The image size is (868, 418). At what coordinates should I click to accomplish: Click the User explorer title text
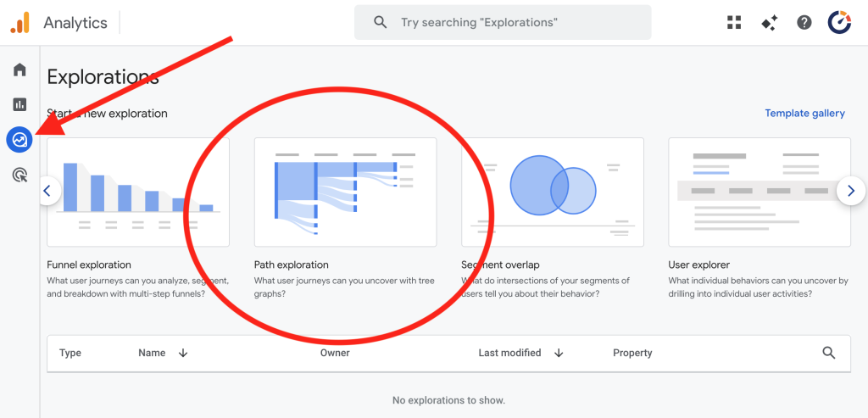click(699, 265)
